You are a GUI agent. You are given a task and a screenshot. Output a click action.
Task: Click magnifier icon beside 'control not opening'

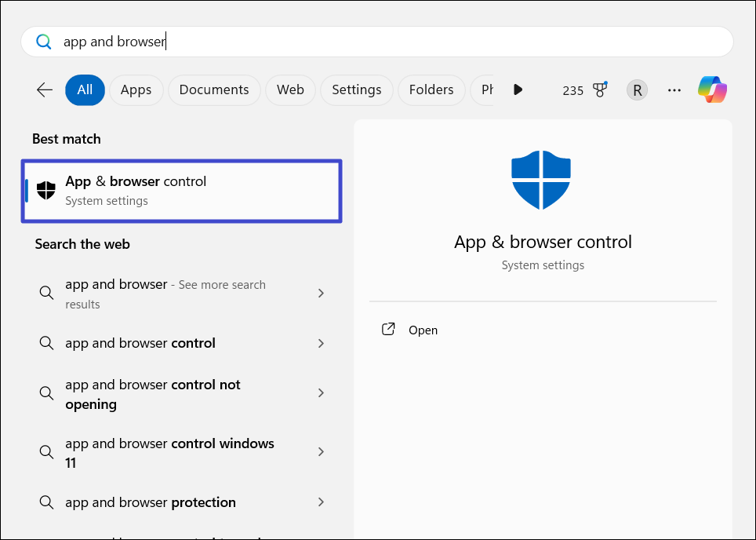click(x=46, y=392)
